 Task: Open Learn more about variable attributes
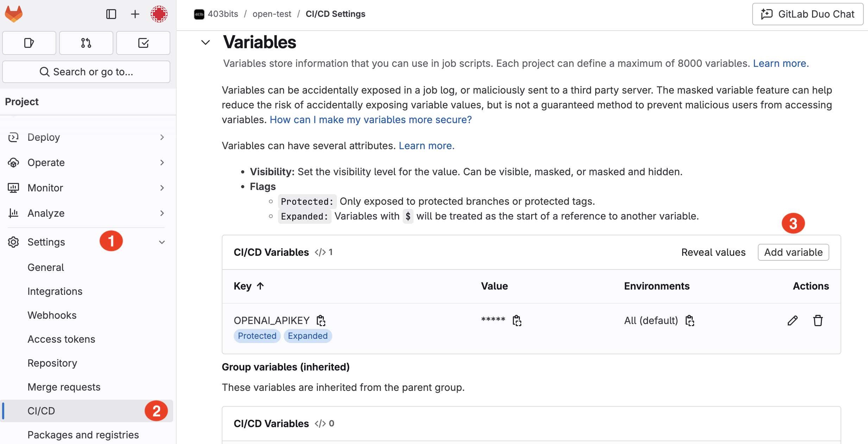[x=427, y=146]
